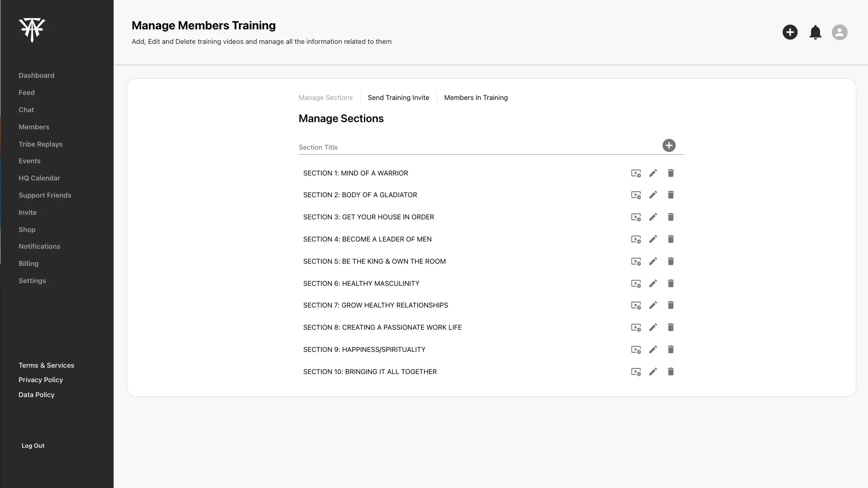Manage videos for Section 6: Healthy Masculinity
The image size is (868, 488).
pos(636,284)
